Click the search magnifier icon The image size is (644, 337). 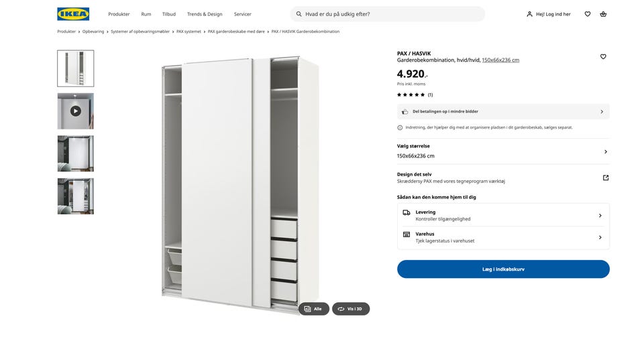click(x=298, y=13)
